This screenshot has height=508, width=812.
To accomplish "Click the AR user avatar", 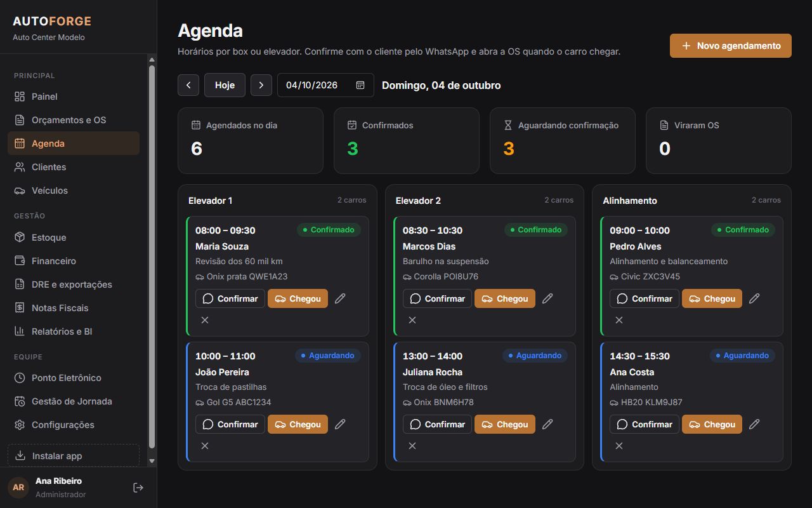I will (18, 488).
